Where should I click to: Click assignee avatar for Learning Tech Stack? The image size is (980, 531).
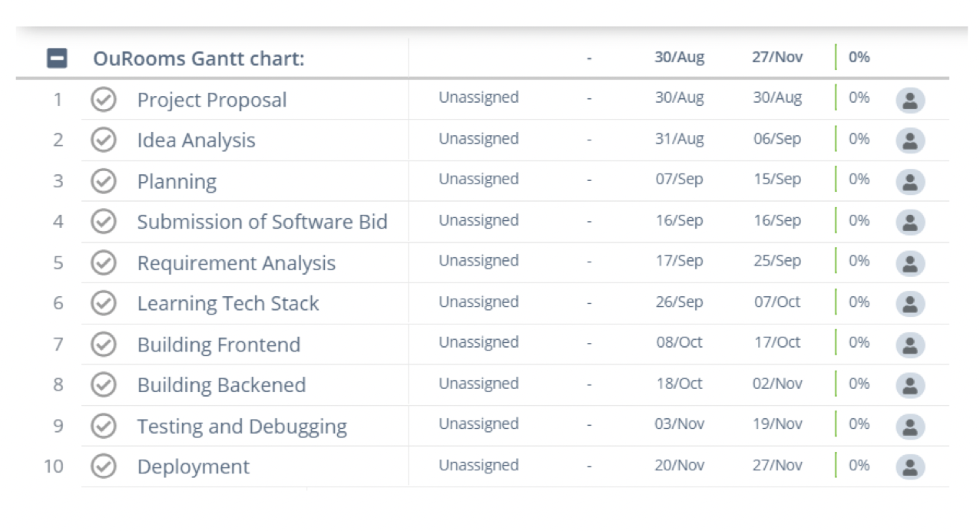point(910,304)
